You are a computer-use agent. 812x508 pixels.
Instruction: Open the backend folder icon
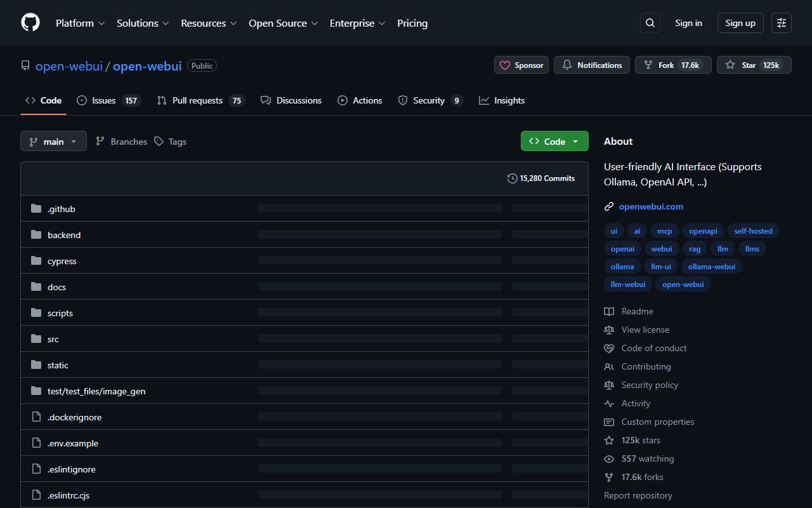click(36, 234)
